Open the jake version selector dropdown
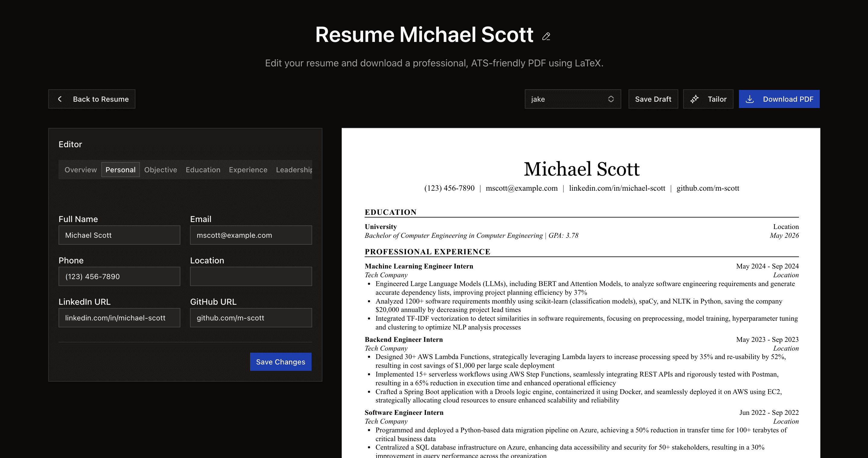868x458 pixels. click(x=573, y=99)
